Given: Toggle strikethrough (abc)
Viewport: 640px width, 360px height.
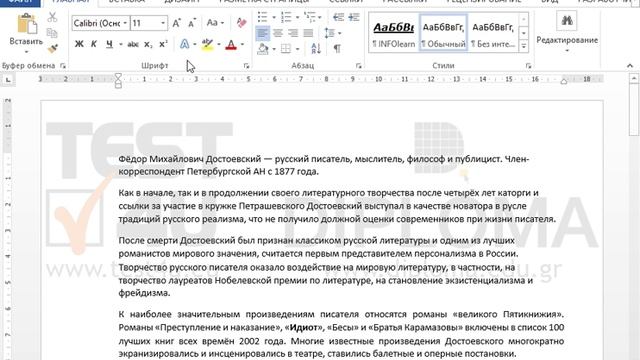Looking at the screenshot, I should click(x=133, y=44).
